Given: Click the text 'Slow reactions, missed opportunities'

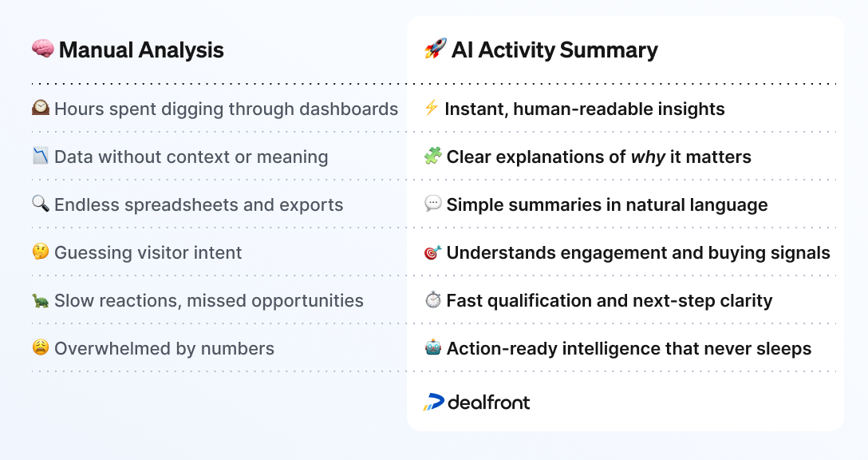Looking at the screenshot, I should (x=209, y=300).
